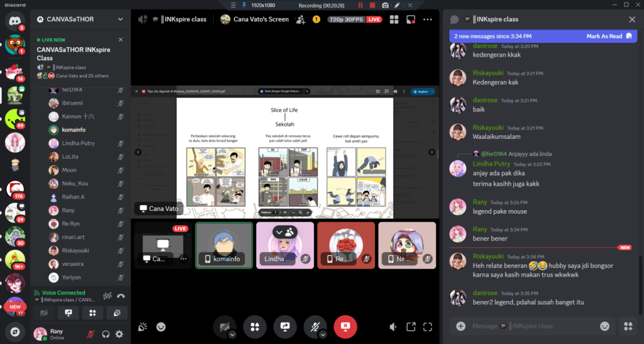Viewport: 644px width, 344px height.
Task: Select the red rose Re... participant tile
Action: coord(346,245)
